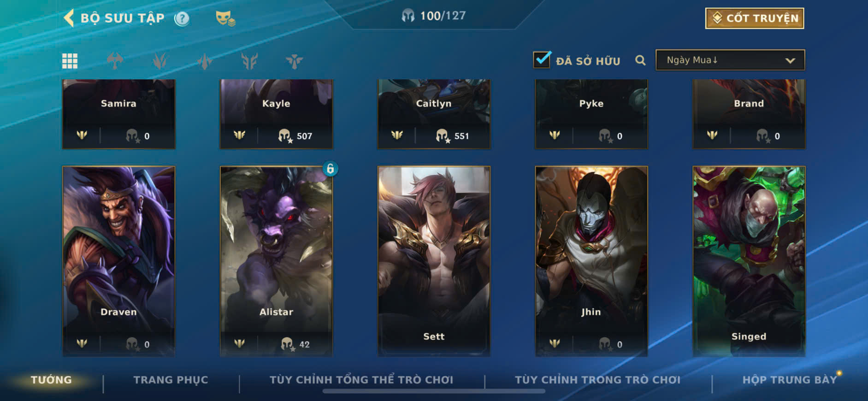Click the horizontal scrollbar at the bottom
Screen dimensions: 868x401
(434, 391)
